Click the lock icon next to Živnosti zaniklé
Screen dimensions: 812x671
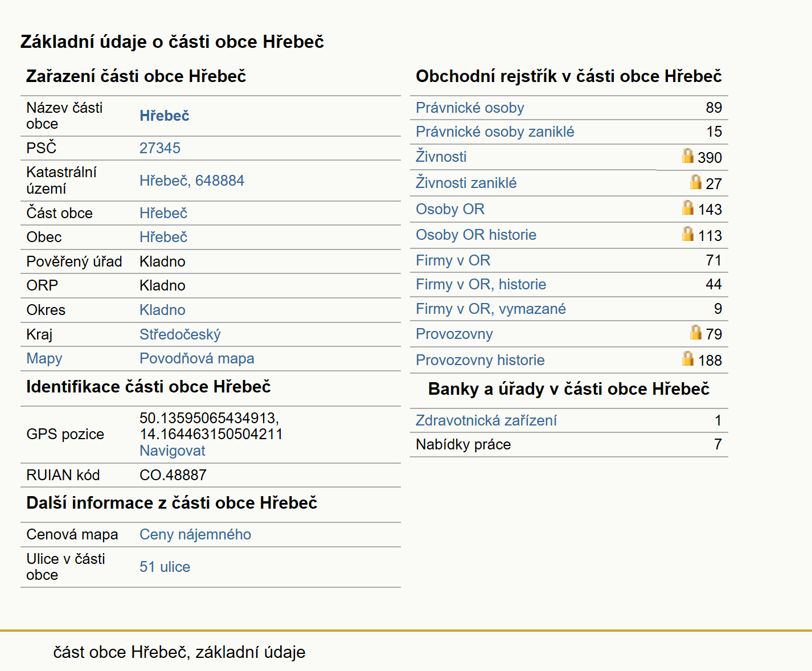pos(696,182)
